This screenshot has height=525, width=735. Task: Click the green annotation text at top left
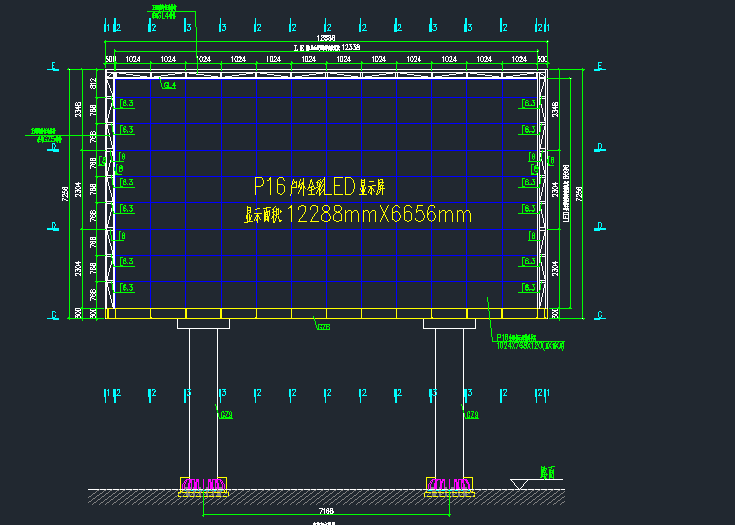166,12
